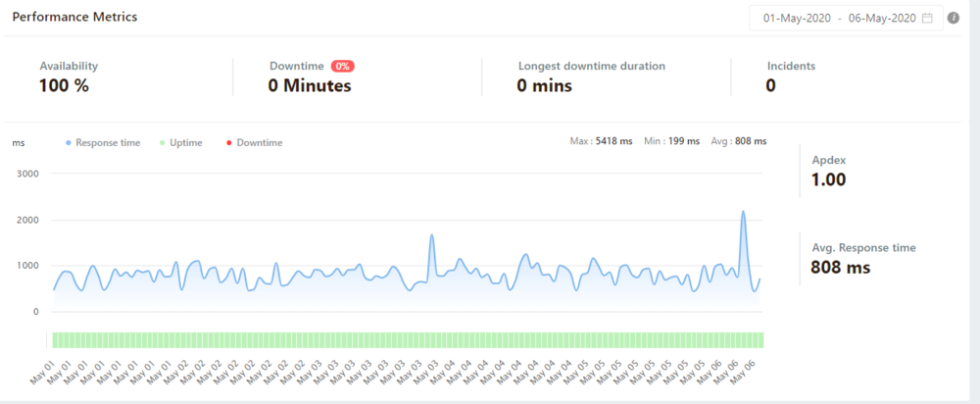The width and height of the screenshot is (980, 404).
Task: Click the calendar icon in date range
Action: coord(927,18)
